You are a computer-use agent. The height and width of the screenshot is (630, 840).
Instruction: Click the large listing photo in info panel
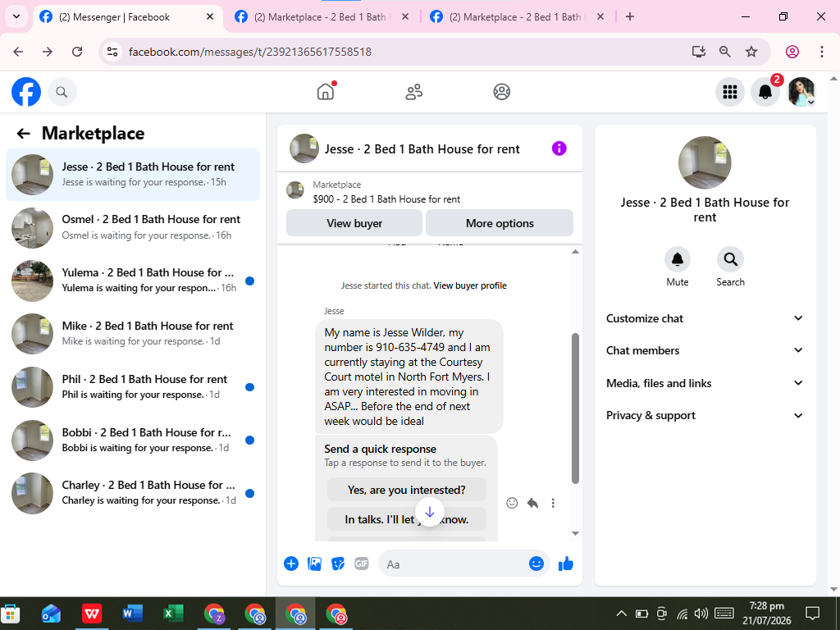click(705, 163)
